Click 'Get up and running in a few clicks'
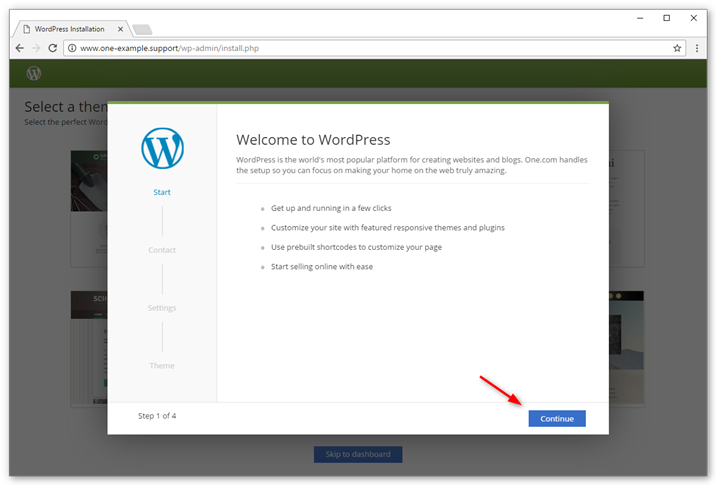 pos(331,208)
